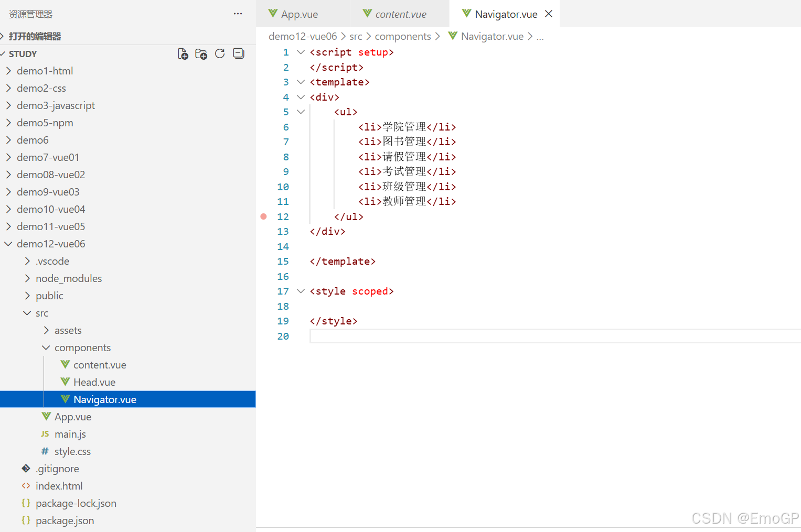This screenshot has width=801, height=532.
Task: Collapse all folders using the collapse icon
Action: coord(239,53)
